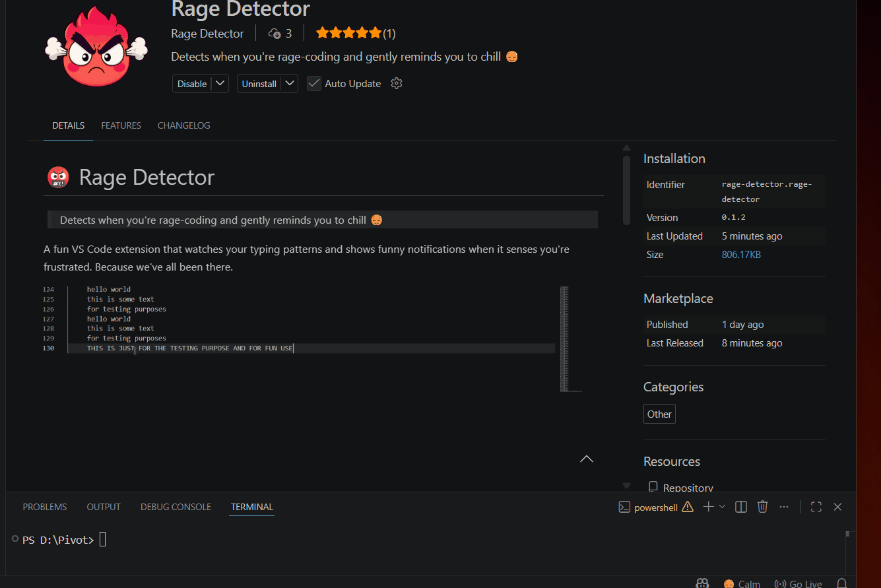This screenshot has width=881, height=588.
Task: Switch to DETAILS tab
Action: (69, 125)
